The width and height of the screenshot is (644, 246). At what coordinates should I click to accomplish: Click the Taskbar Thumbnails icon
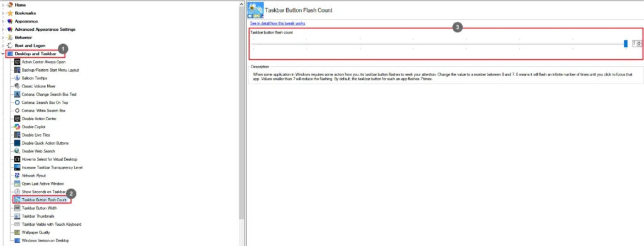tap(17, 216)
